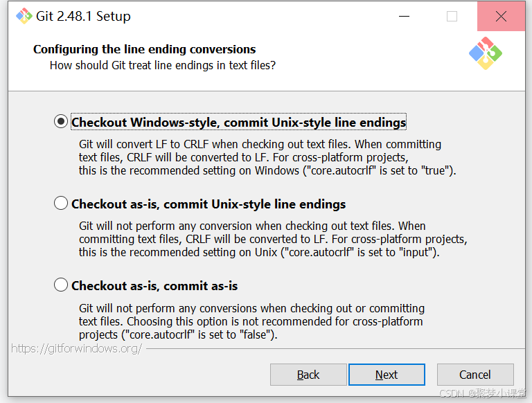Viewport: 532px width, 403px height.
Task: Click the "Git 2.48.1 Setup" window title
Action: click(x=83, y=16)
